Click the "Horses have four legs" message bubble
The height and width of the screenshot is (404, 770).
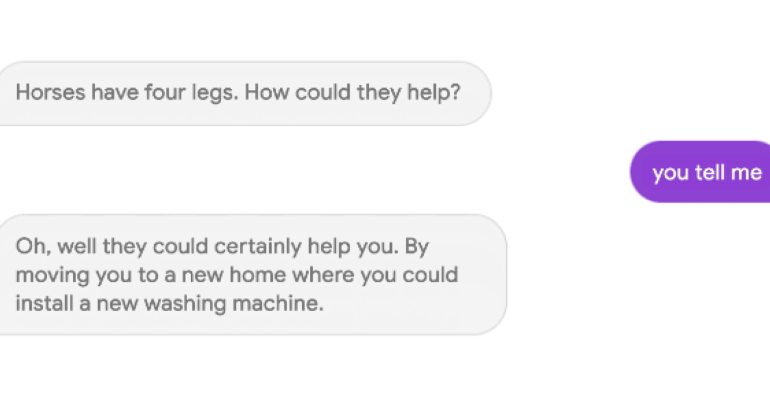point(240,93)
